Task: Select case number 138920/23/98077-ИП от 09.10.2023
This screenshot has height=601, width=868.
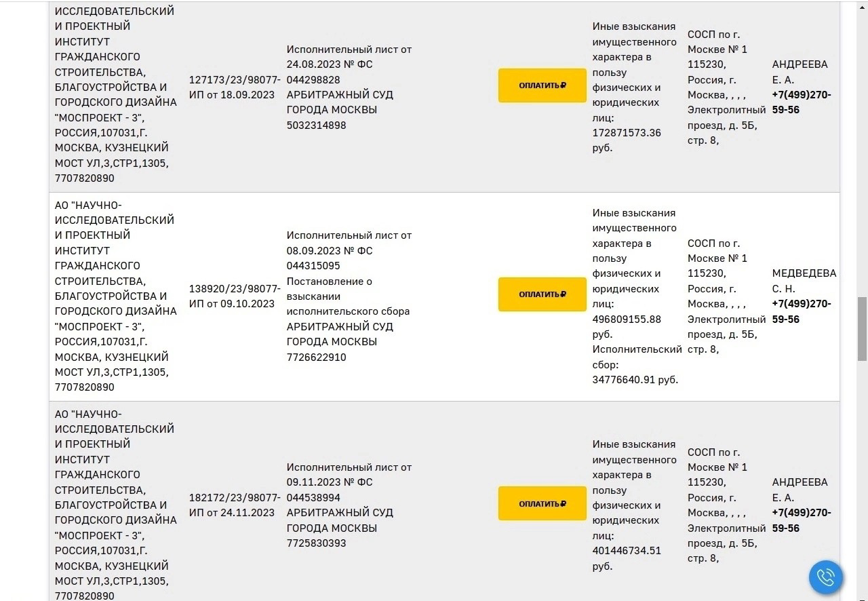Action: pyautogui.click(x=234, y=296)
